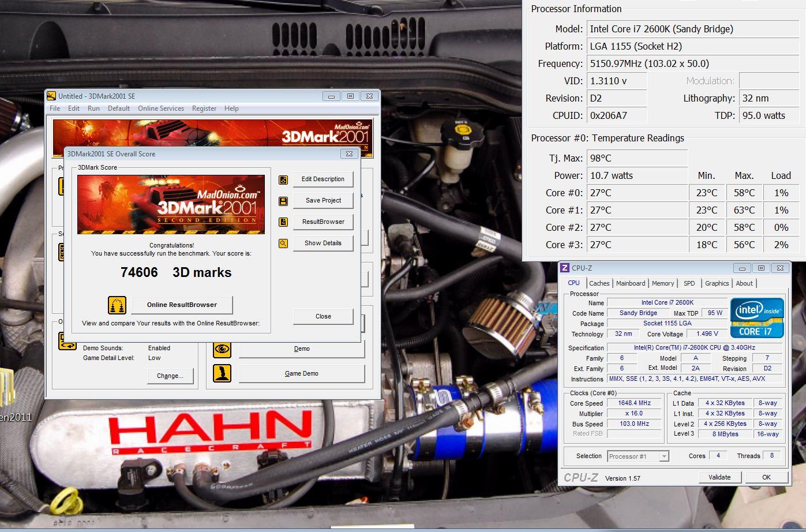
Task: Click the CPU-Z title bar Z icon
Action: click(x=565, y=268)
